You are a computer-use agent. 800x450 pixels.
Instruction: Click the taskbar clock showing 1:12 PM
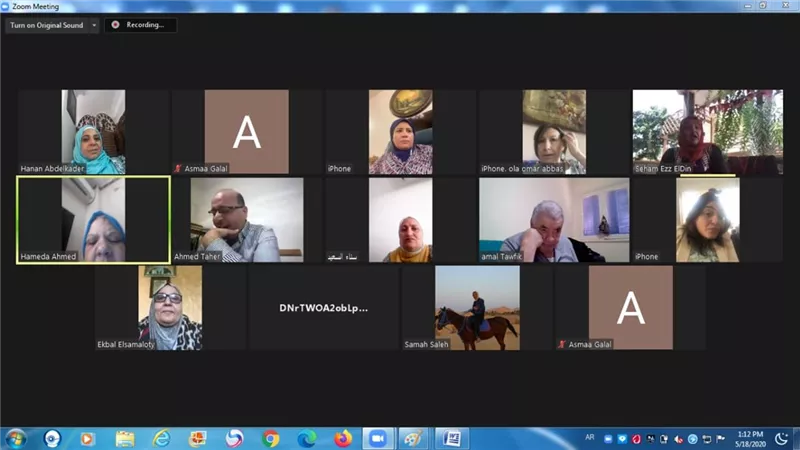click(x=750, y=439)
